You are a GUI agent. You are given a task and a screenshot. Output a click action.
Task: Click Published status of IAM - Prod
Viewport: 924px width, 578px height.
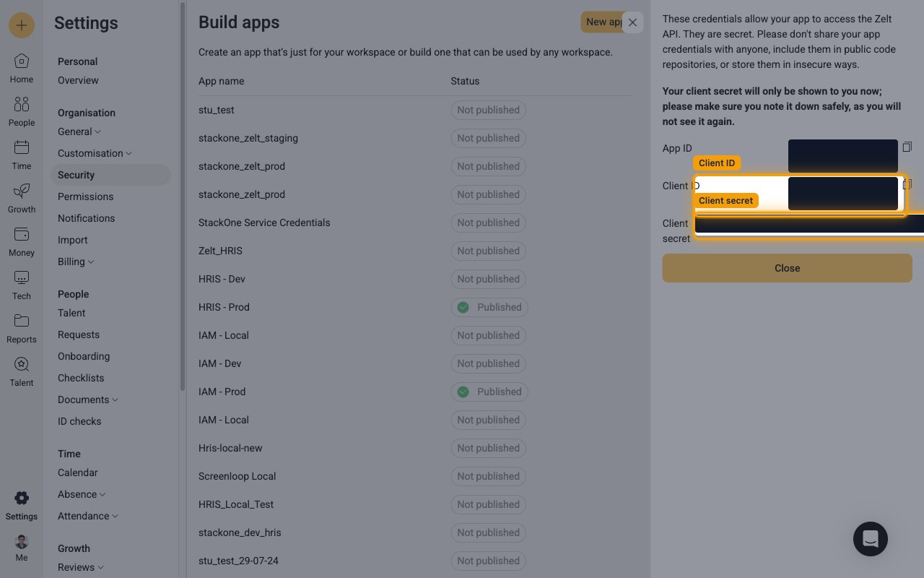489,392
